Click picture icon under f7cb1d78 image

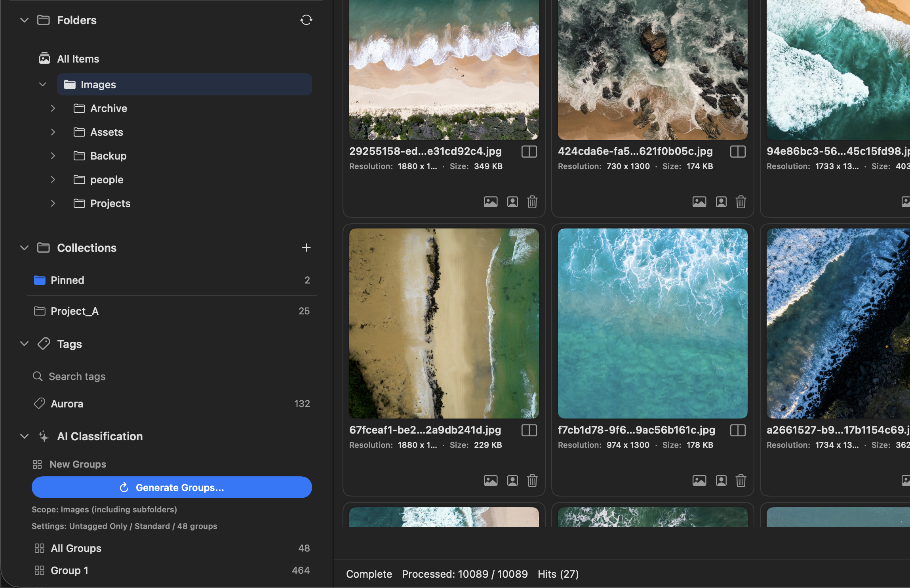pos(699,481)
